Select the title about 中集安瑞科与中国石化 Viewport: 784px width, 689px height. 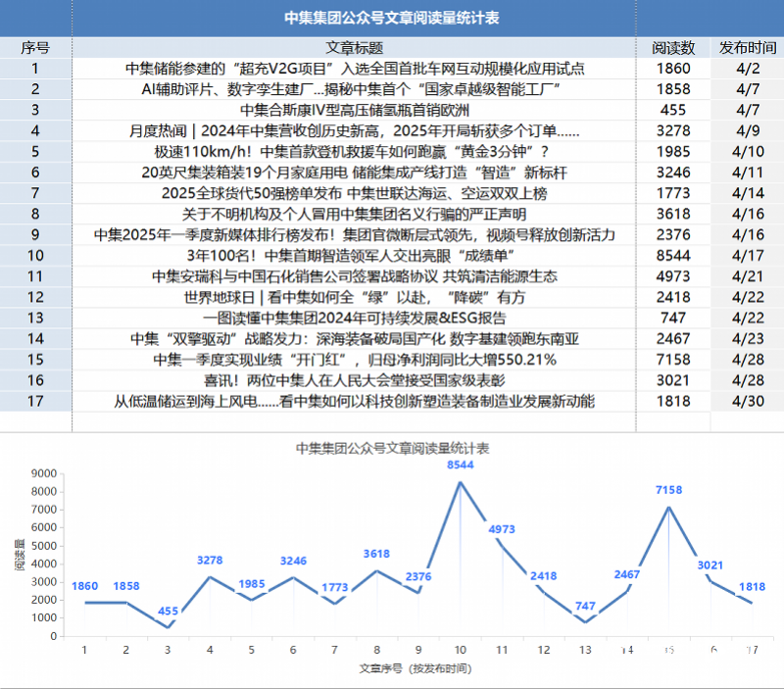[x=355, y=276]
